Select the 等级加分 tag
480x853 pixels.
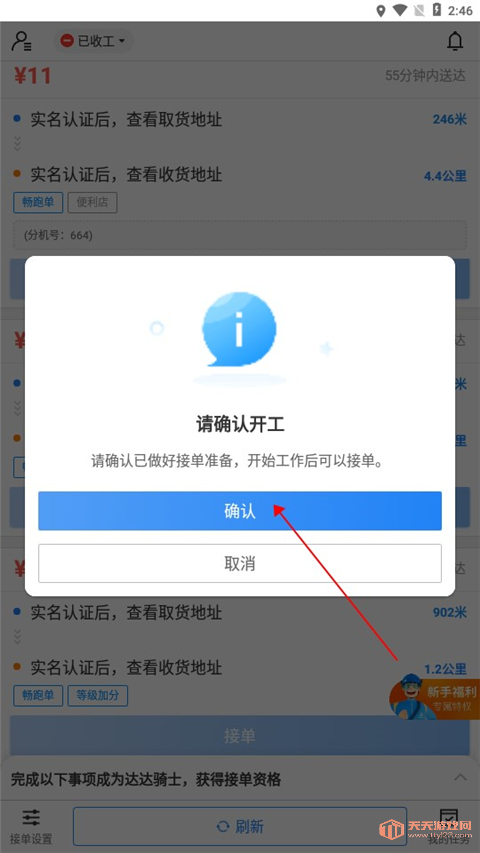97,695
